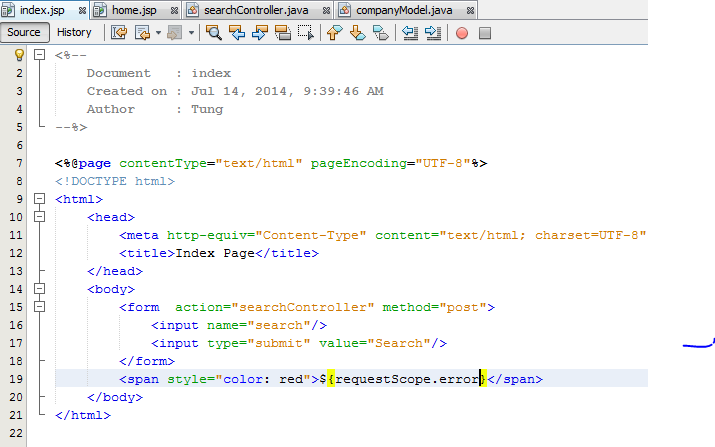This screenshot has width=715, height=447.
Task: Click the closing "</form>" tag
Action: (147, 361)
